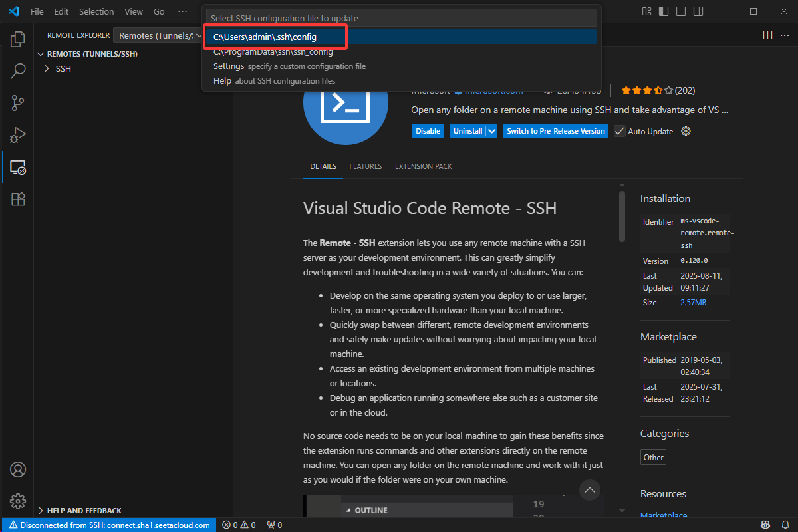The image size is (798, 532).
Task: Click the Disable button
Action: [x=428, y=131]
